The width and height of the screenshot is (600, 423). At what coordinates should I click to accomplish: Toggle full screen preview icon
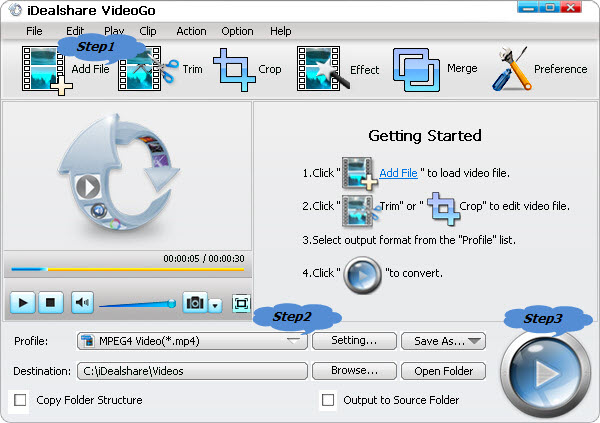pyautogui.click(x=240, y=302)
